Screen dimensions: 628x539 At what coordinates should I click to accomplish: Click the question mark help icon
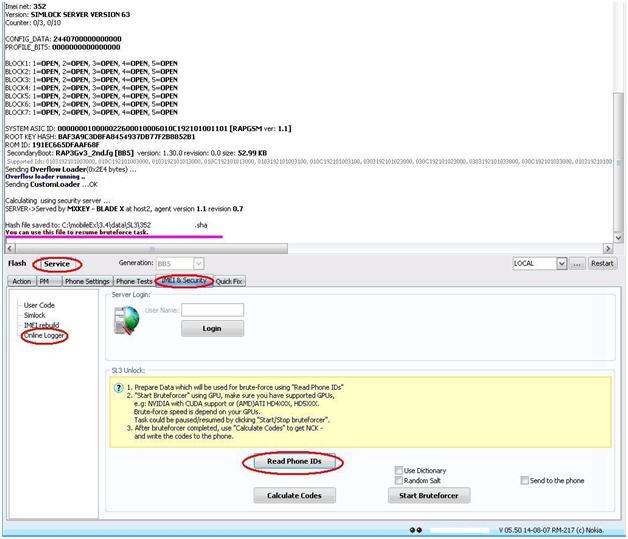[x=119, y=388]
